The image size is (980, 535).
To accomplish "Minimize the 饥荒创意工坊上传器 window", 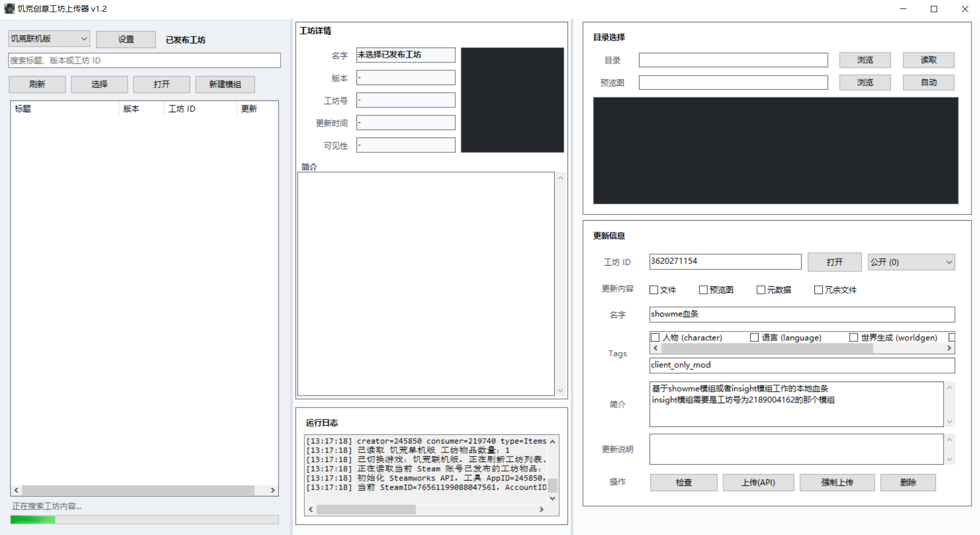I will coord(903,9).
